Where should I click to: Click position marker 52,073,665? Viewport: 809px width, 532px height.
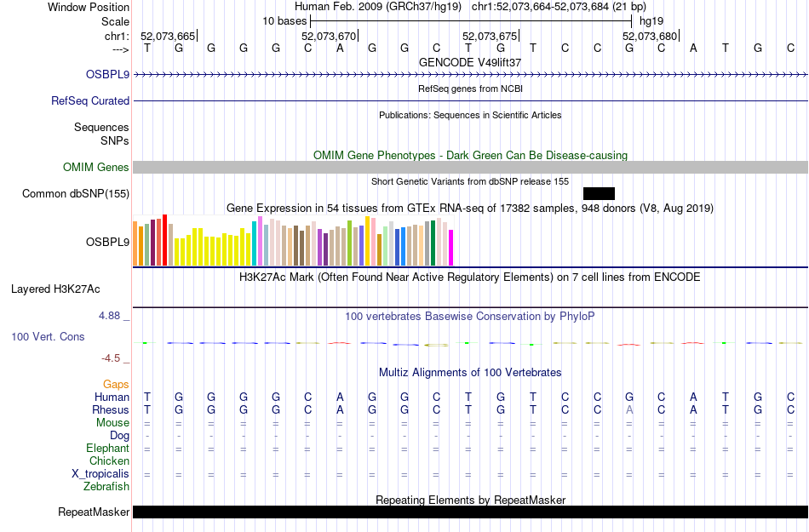168,36
